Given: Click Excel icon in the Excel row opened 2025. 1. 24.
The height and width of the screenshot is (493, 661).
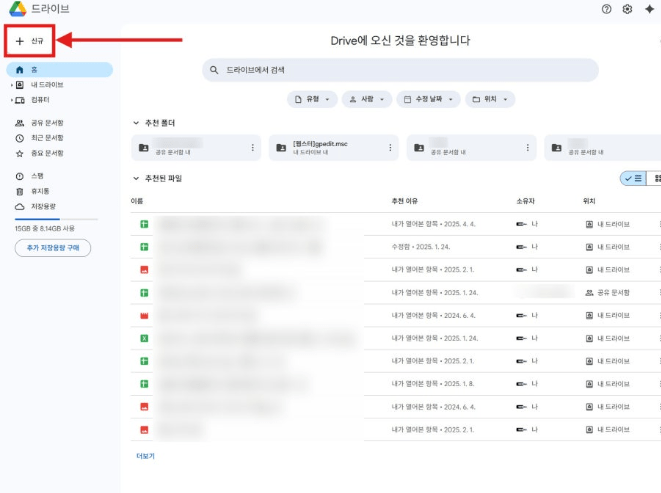Looking at the screenshot, I should (x=144, y=338).
